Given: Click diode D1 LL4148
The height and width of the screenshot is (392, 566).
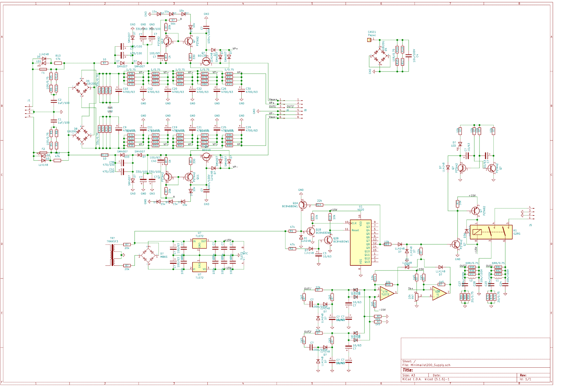Looking at the screenshot, I should tap(301, 238).
